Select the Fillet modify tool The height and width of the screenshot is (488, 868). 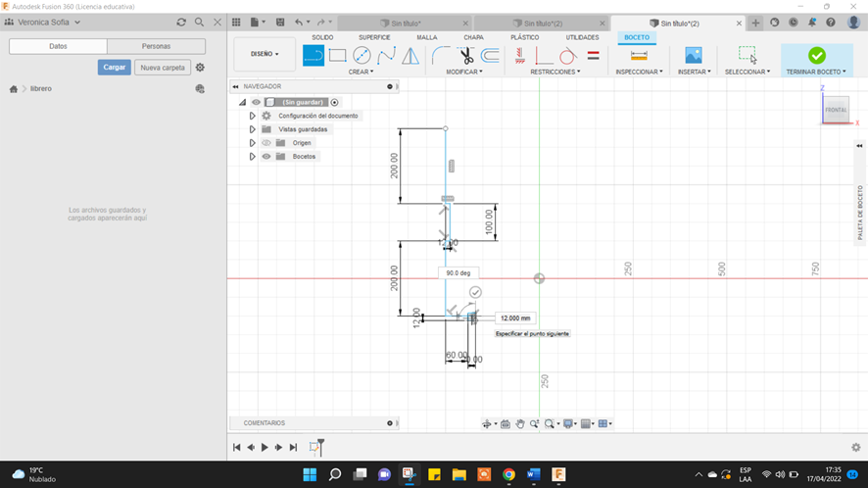click(x=441, y=56)
